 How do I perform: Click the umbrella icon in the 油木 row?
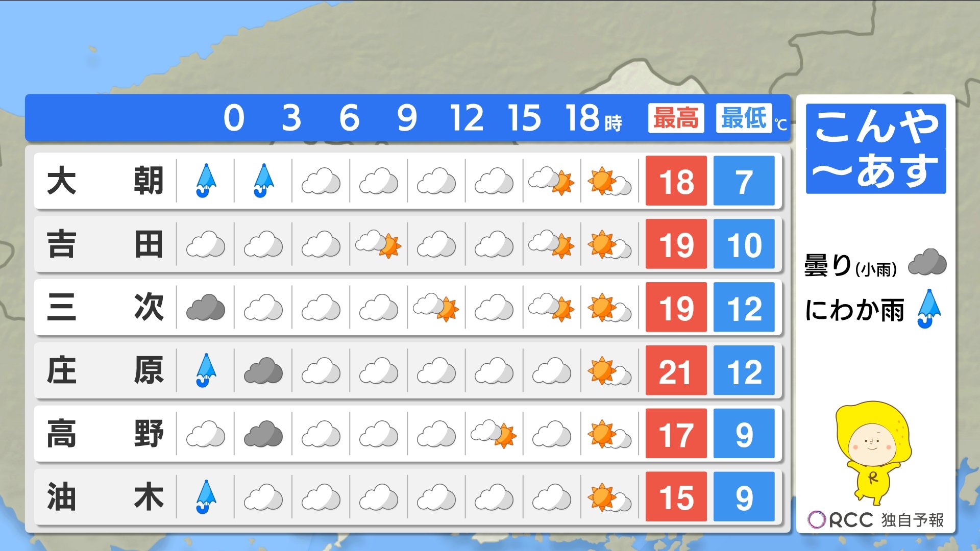[206, 497]
